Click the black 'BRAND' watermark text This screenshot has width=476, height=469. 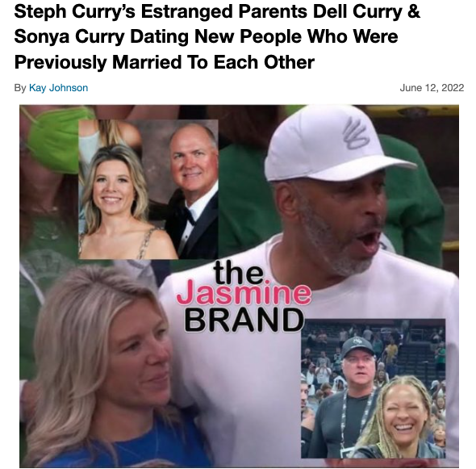(244, 320)
